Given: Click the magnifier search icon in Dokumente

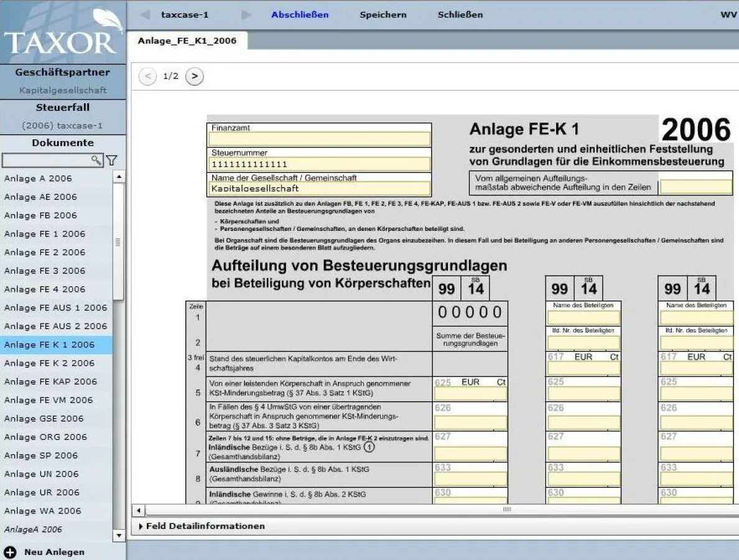Looking at the screenshot, I should (96, 161).
